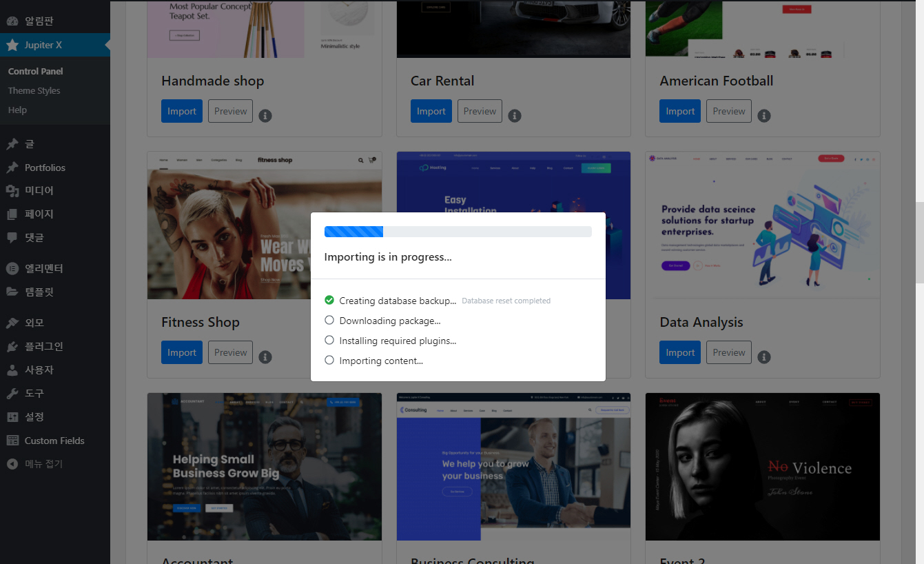Click the 글 pin icon
The width and height of the screenshot is (924, 564).
click(x=12, y=144)
